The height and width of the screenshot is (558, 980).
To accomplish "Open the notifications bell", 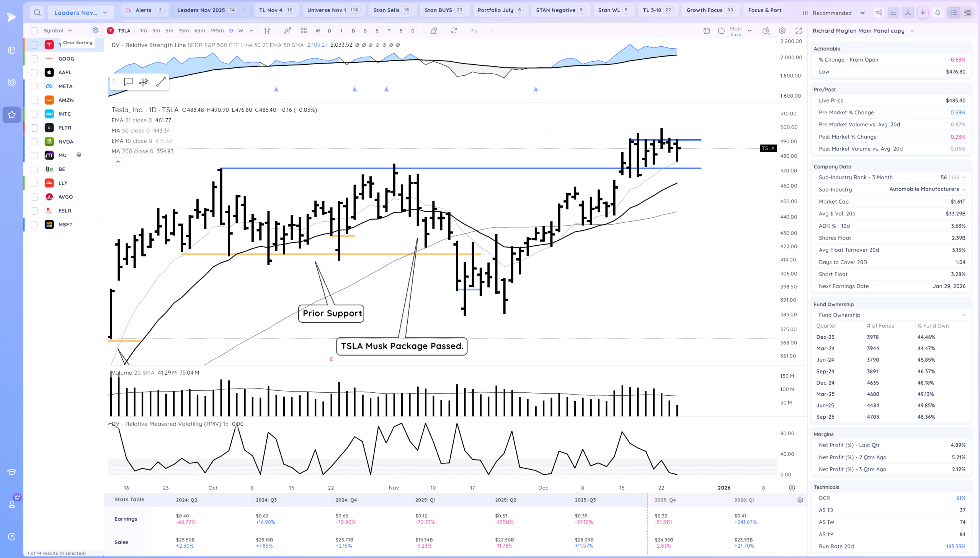I will point(938,13).
